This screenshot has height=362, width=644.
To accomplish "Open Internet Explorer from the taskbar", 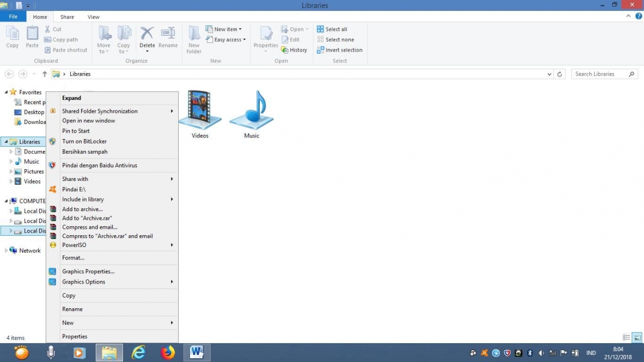I will [139, 352].
